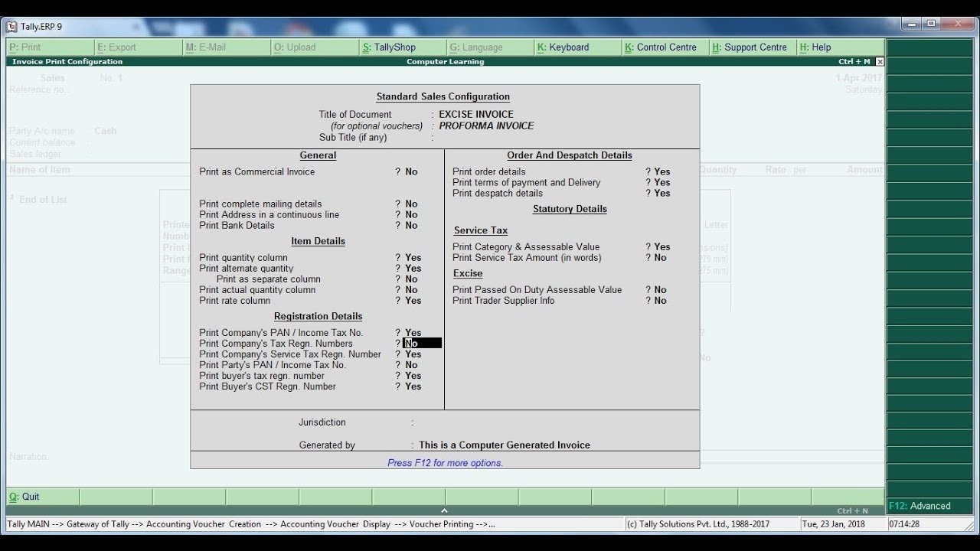Screen dimensions: 980x551
Task: Click the General section heading
Action: click(x=318, y=155)
